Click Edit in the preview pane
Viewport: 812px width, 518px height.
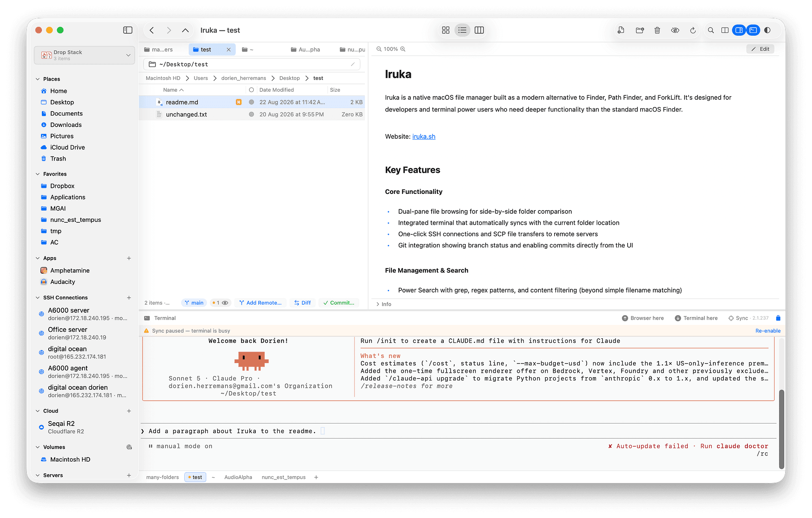760,49
